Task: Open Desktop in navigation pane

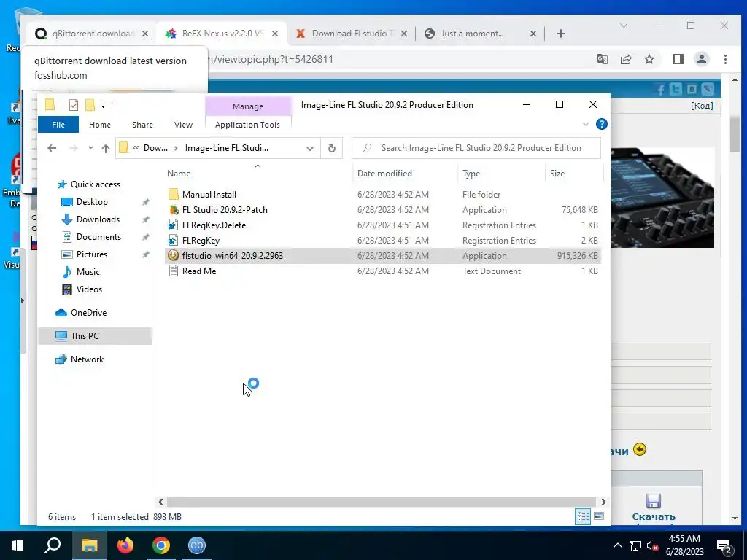Action: coord(92,202)
